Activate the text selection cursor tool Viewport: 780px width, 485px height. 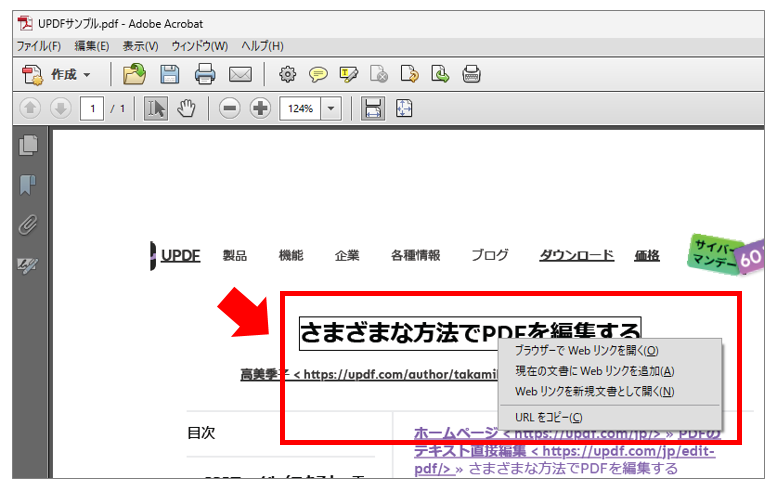click(156, 108)
